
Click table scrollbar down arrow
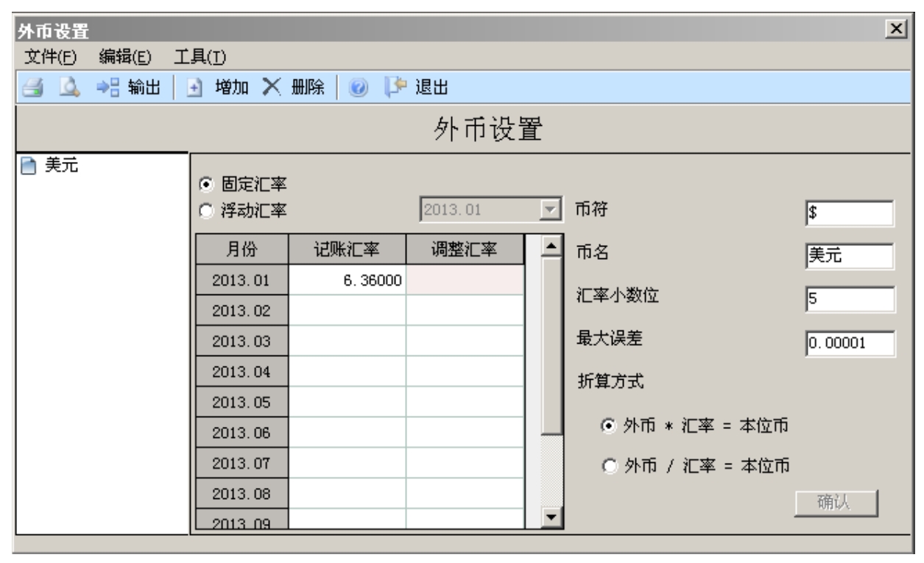pyautogui.click(x=551, y=517)
